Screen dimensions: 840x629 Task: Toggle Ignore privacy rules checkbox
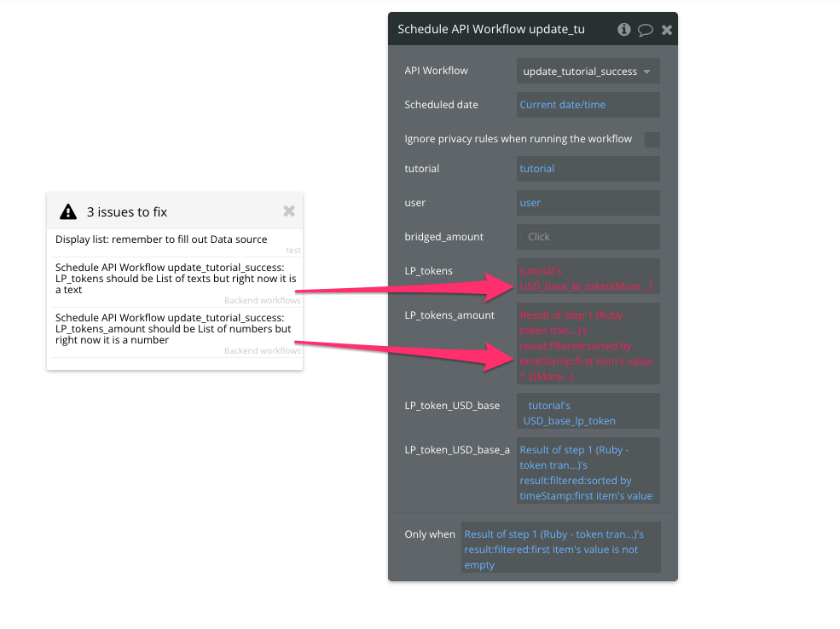click(652, 139)
